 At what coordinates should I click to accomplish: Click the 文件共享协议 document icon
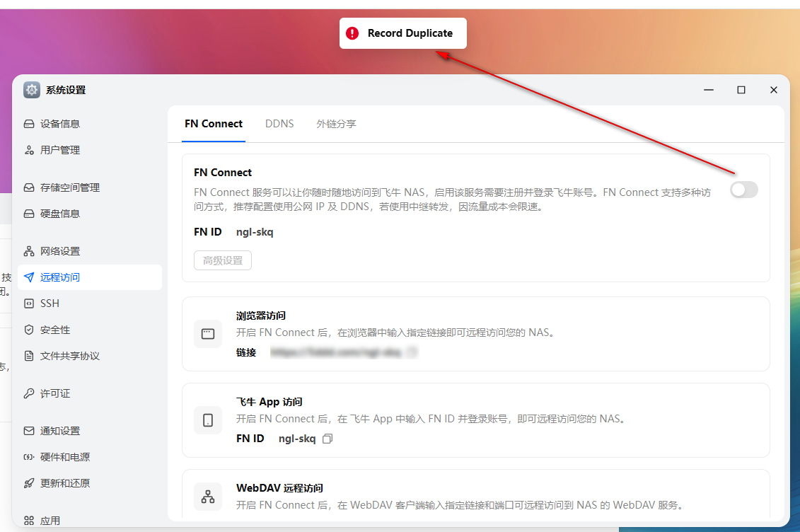(x=29, y=356)
